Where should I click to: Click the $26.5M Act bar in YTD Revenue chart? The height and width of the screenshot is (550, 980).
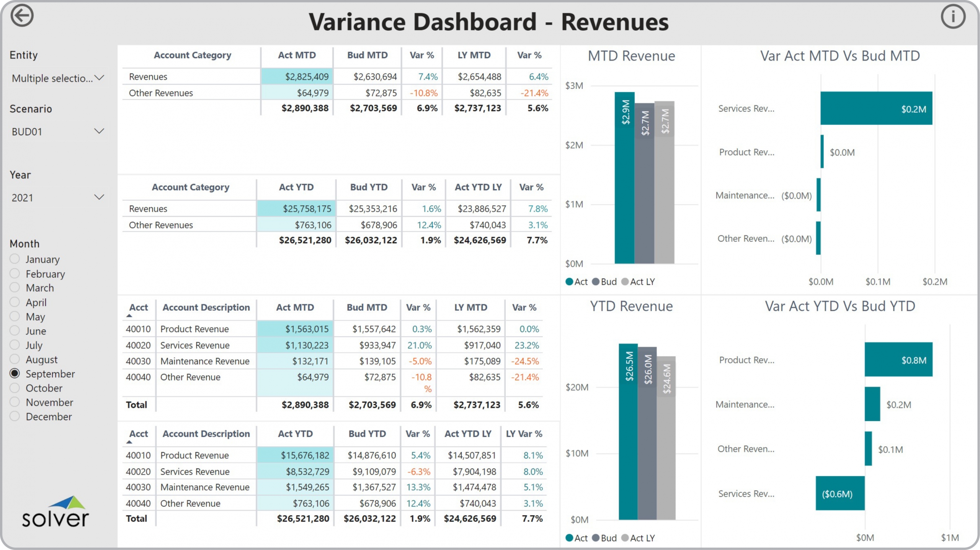(628, 431)
